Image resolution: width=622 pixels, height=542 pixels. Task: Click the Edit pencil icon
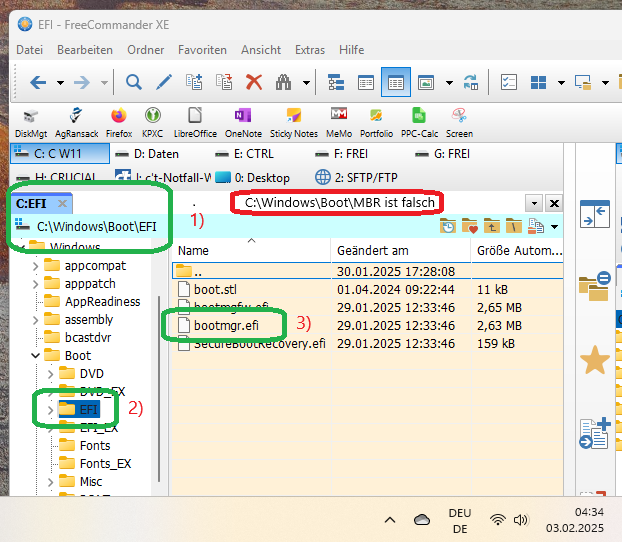(x=164, y=83)
